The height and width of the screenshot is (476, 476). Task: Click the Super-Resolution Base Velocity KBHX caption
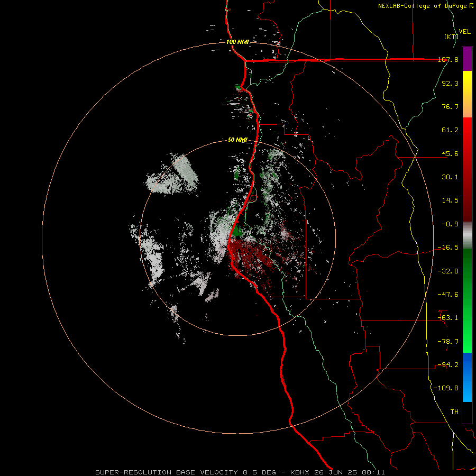pyautogui.click(x=240, y=472)
